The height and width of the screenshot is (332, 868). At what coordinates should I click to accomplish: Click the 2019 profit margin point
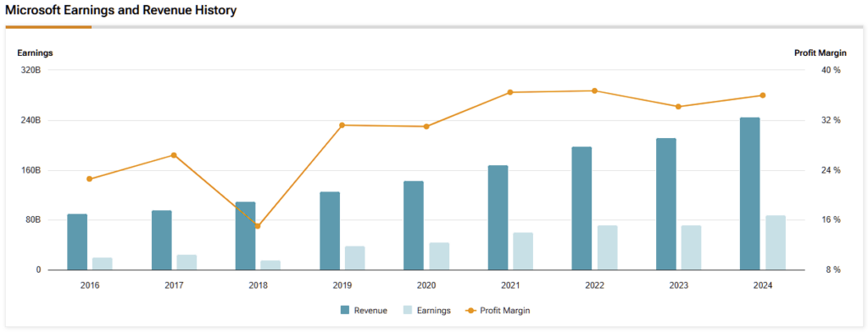[x=342, y=125]
